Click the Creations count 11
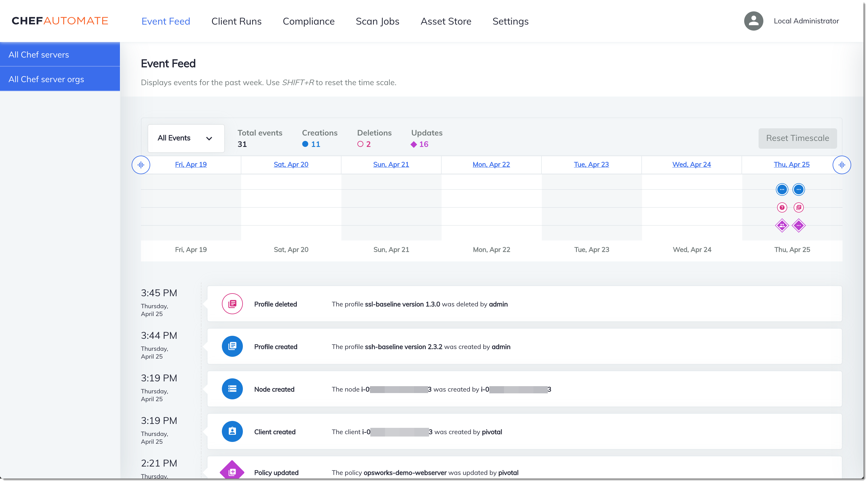This screenshot has width=868, height=483. pyautogui.click(x=316, y=144)
